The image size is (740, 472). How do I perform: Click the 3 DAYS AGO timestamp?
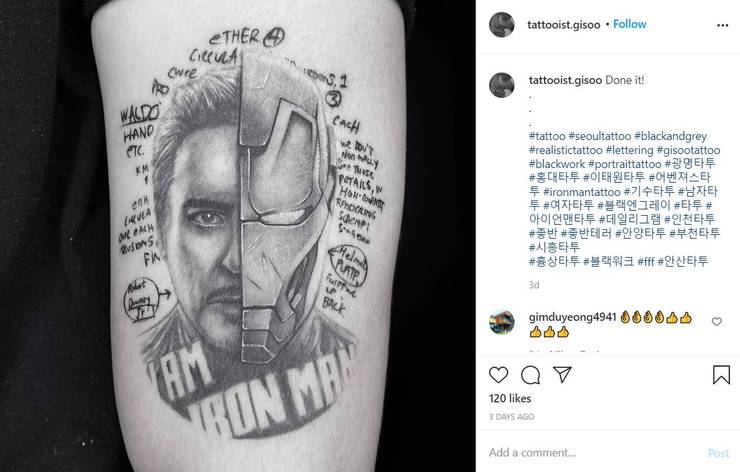pos(512,416)
